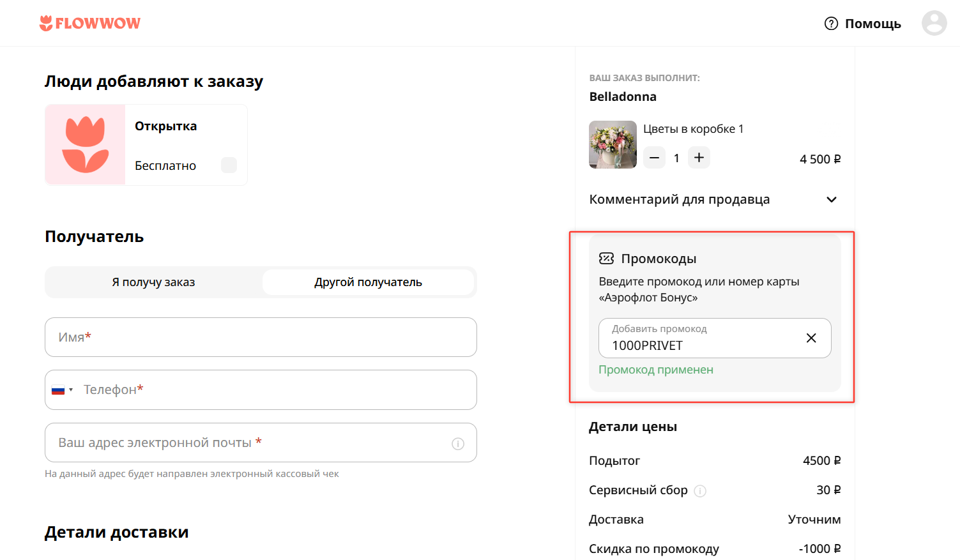
Task: Open the phone country code dropdown
Action: [62, 390]
